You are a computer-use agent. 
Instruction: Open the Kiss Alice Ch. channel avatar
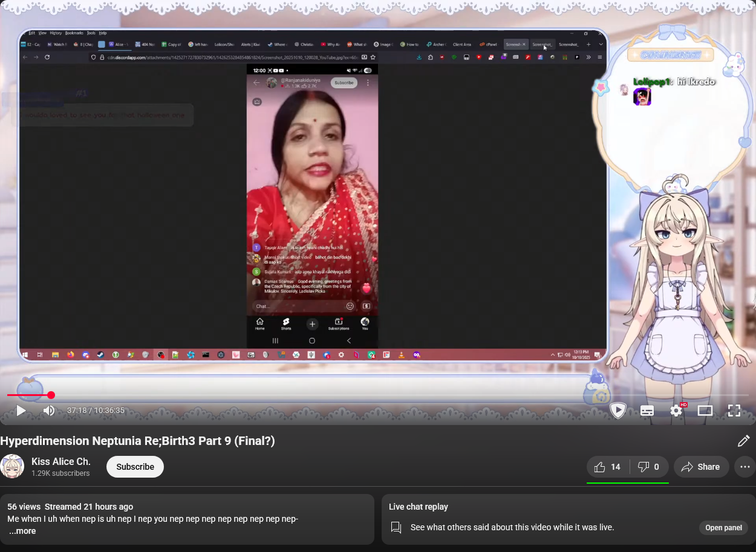tap(12, 467)
